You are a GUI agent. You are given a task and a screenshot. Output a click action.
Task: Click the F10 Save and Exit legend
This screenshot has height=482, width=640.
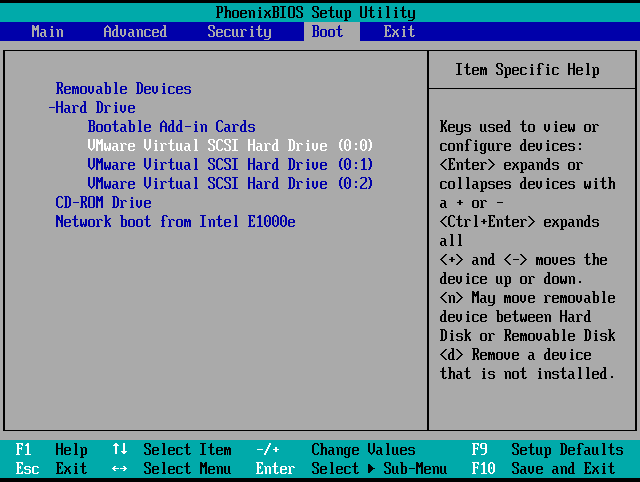pos(544,469)
